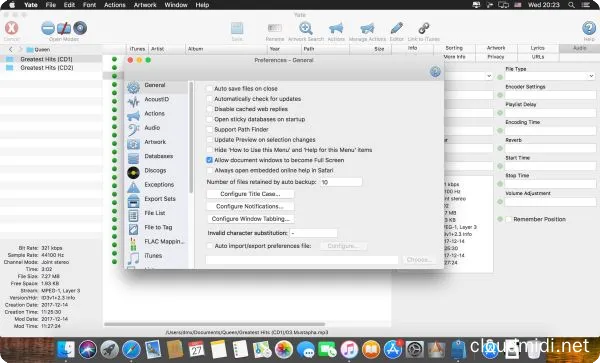The height and width of the screenshot is (363, 600).
Task: Enable Update Preview on selection changes
Action: (209, 140)
